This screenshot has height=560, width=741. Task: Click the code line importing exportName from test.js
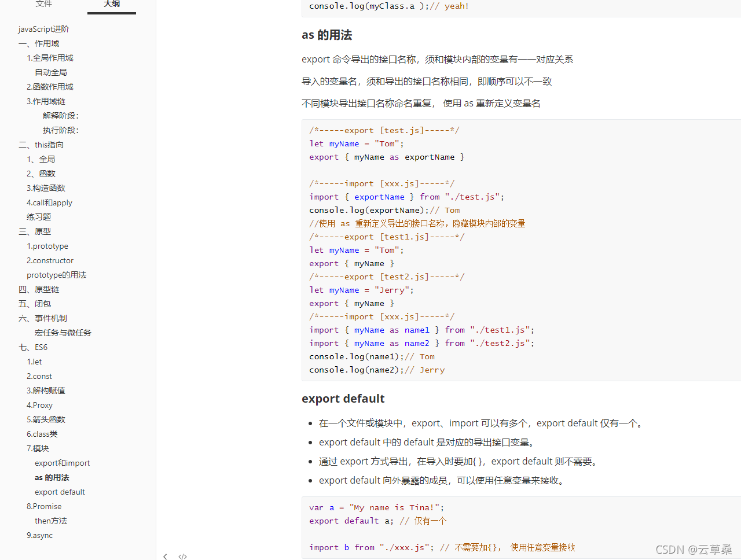(x=406, y=197)
